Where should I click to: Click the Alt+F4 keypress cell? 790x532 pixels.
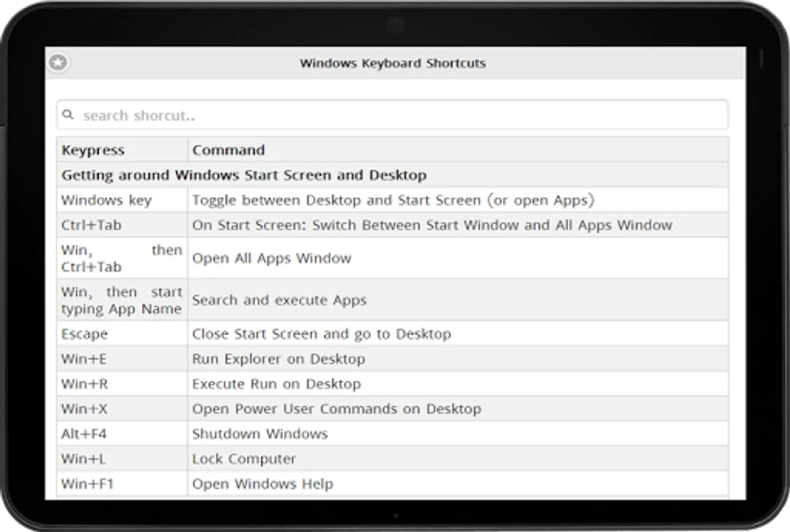point(122,433)
